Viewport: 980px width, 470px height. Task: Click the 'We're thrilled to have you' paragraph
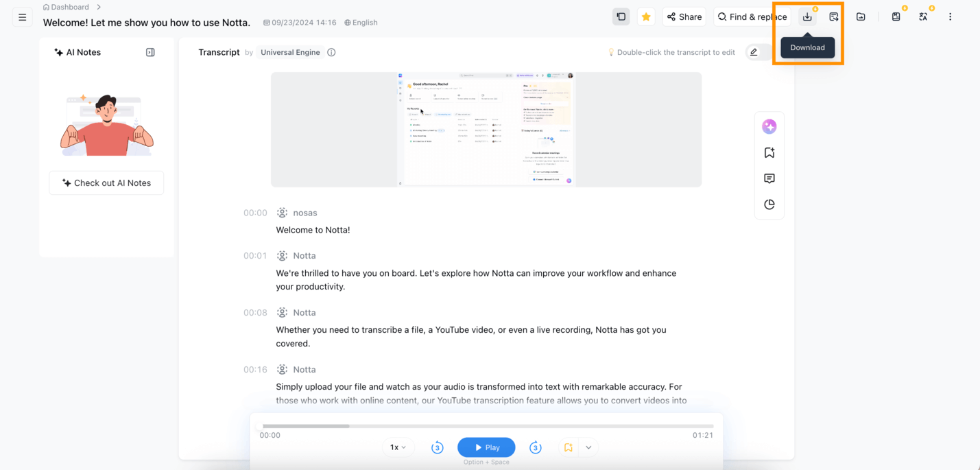point(476,280)
